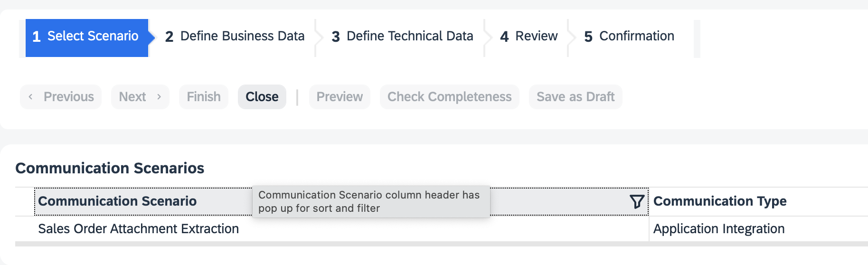Click the Preview button
This screenshot has height=265, width=868.
pyautogui.click(x=339, y=97)
